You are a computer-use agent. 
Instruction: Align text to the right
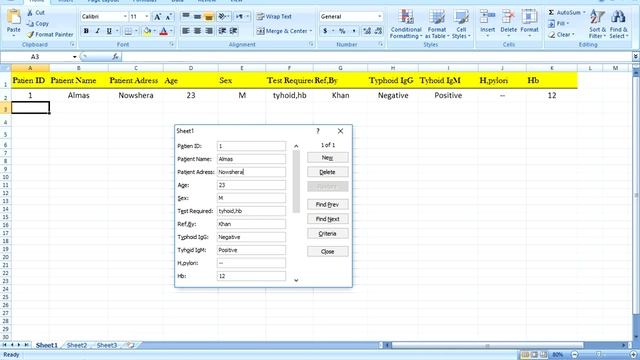click(x=209, y=31)
